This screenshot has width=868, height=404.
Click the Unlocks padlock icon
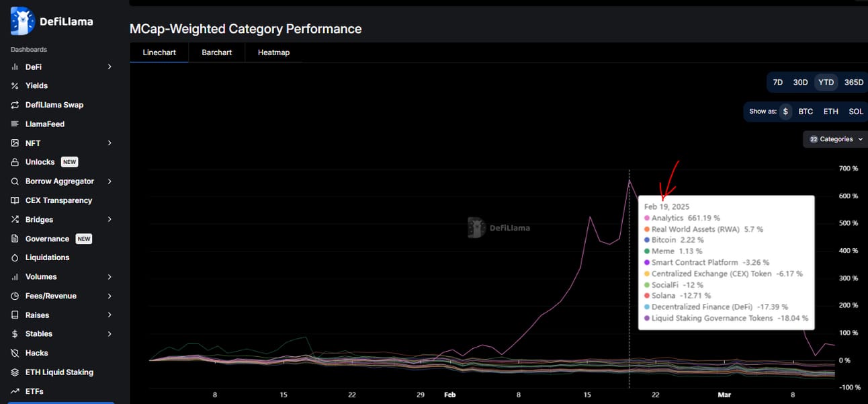pos(15,162)
